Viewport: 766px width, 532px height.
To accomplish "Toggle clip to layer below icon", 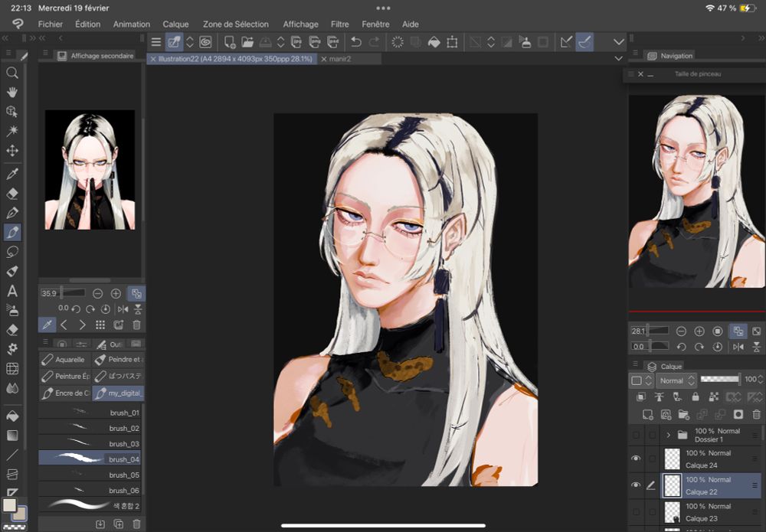I will click(641, 397).
